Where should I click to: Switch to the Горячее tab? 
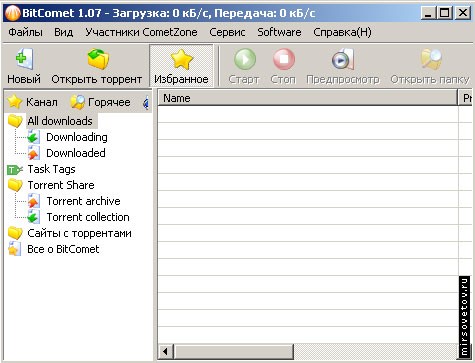tap(100, 102)
